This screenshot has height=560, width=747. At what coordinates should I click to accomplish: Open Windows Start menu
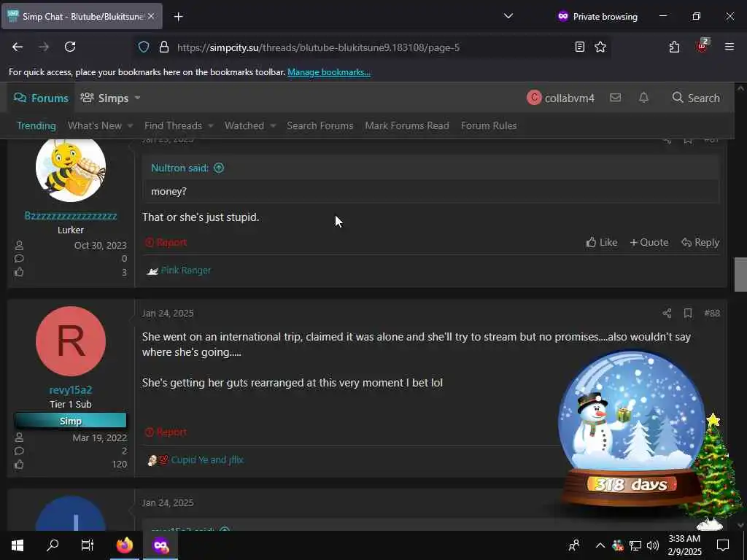(x=18, y=545)
